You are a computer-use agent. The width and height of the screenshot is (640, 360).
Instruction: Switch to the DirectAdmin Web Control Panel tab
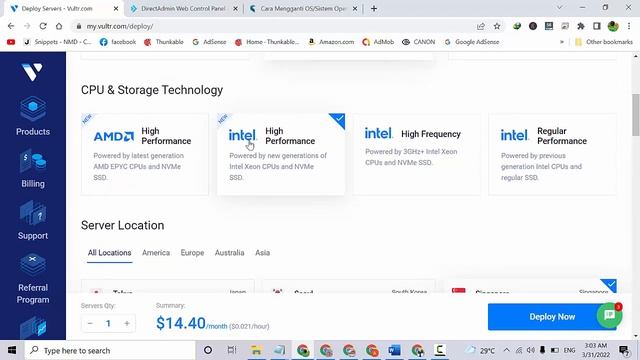point(183,9)
